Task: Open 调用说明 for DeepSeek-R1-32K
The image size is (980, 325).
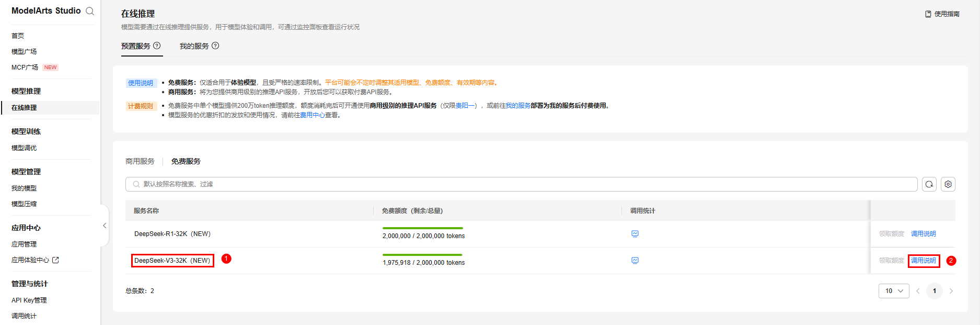Action: pos(924,234)
